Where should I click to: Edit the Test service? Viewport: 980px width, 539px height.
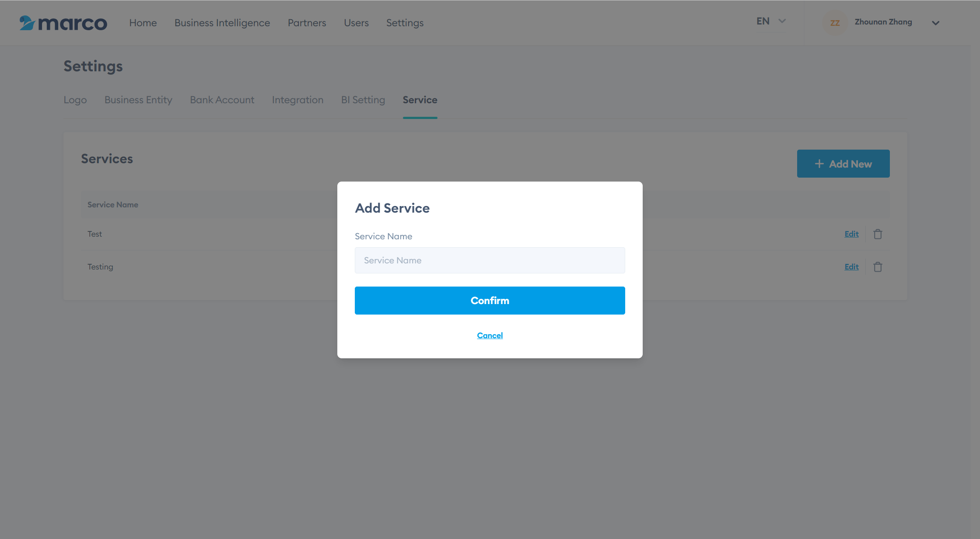[851, 234]
